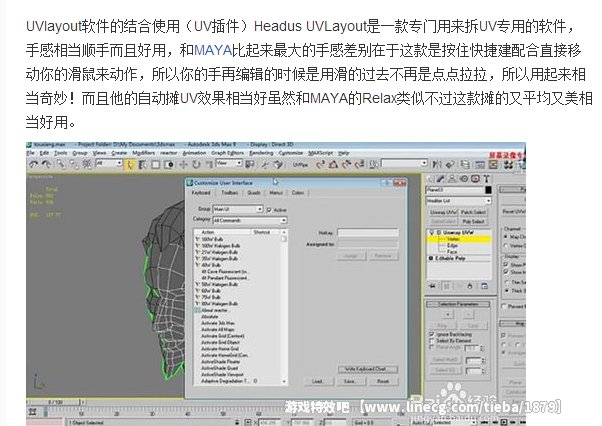Click the Poly Select modifier button

coord(473,221)
